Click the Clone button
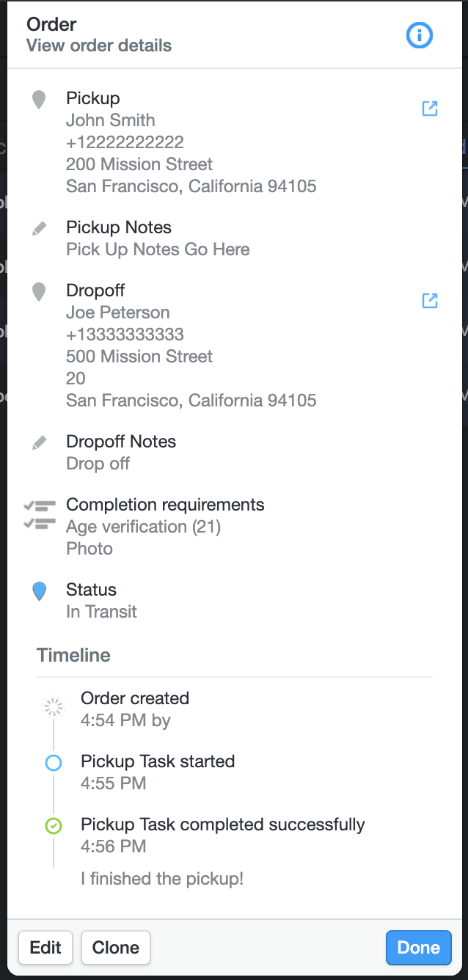Viewport: 468px width, 980px height. (116, 948)
